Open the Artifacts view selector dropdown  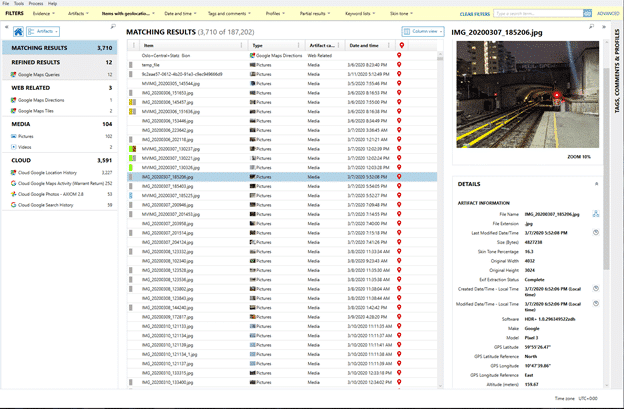coord(43,31)
